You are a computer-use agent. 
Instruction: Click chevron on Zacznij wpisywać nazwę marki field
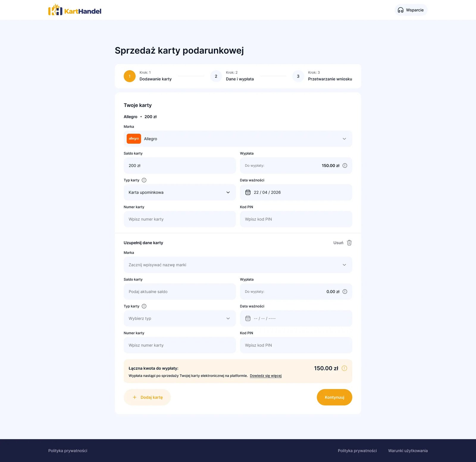(x=344, y=265)
